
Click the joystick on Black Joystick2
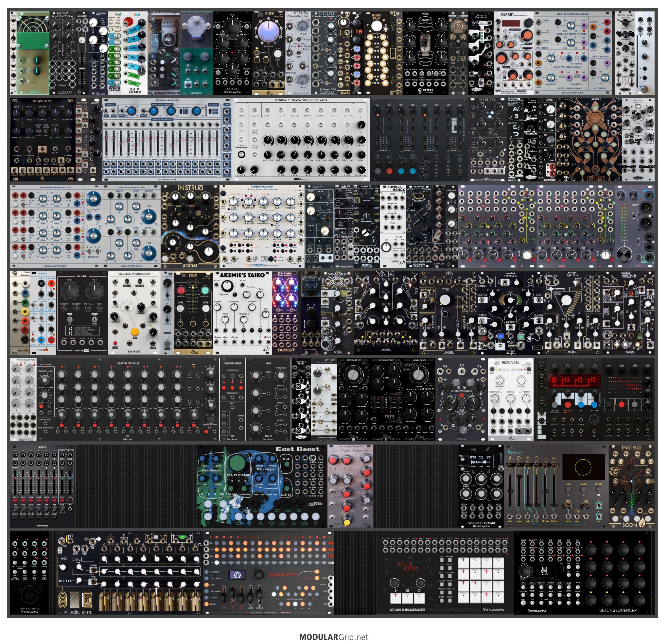(x=30, y=595)
